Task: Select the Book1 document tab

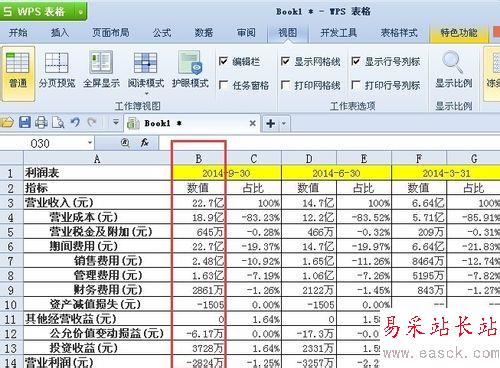Action: click(192, 124)
